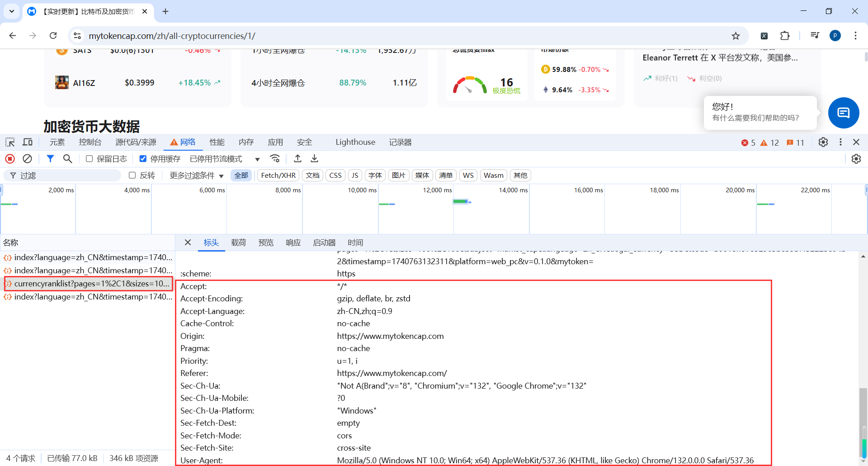Activate the DevTools inspect element picker
Viewport: 868px width, 466px height.
point(10,143)
